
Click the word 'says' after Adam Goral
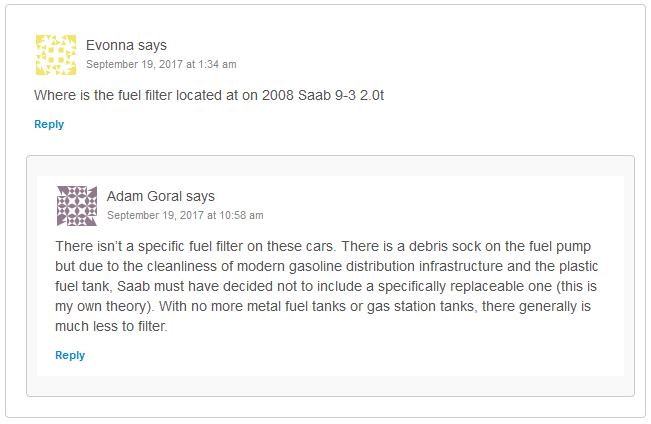pos(200,196)
